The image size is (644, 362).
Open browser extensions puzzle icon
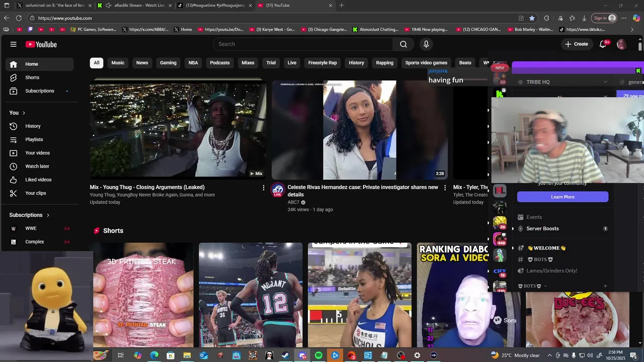546,18
